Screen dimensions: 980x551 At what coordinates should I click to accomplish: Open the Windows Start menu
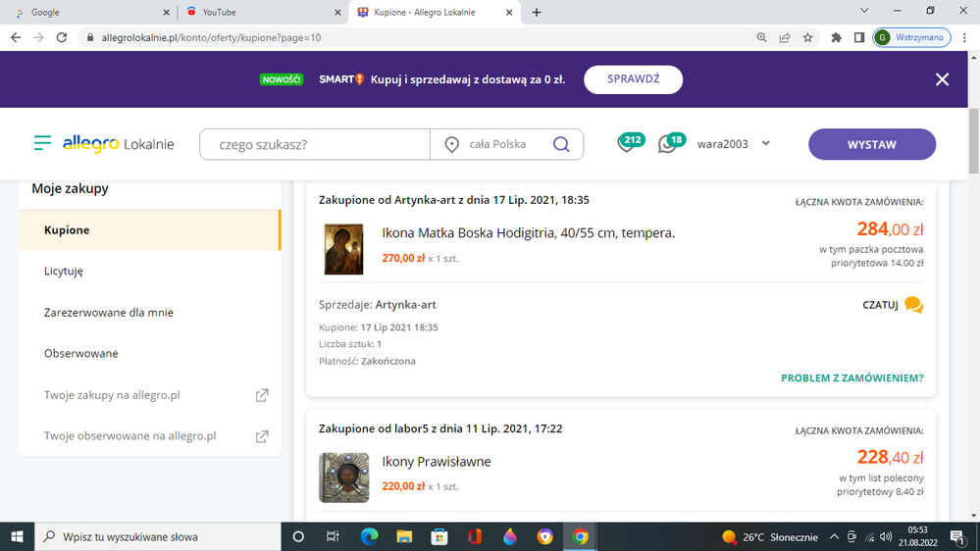(17, 536)
